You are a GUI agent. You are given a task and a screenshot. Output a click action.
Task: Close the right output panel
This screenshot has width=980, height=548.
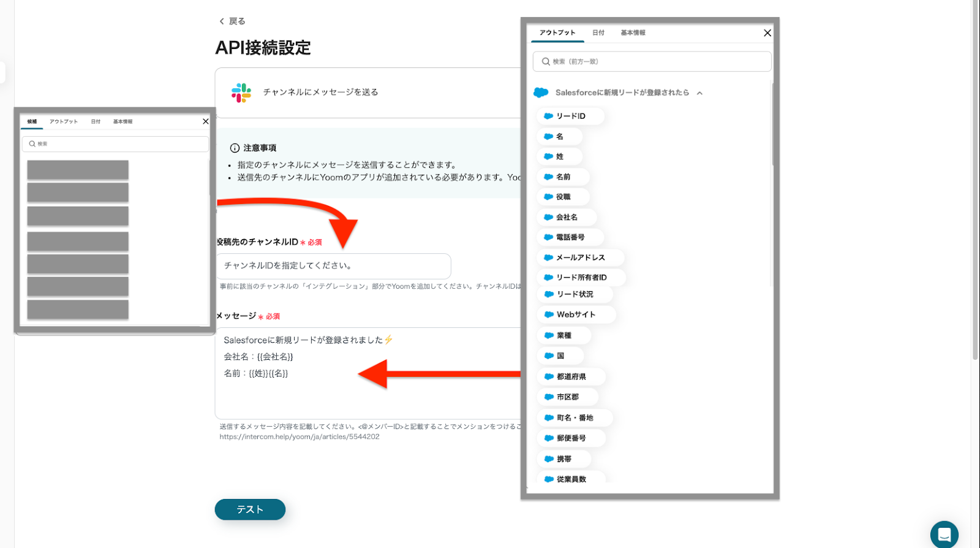click(767, 33)
